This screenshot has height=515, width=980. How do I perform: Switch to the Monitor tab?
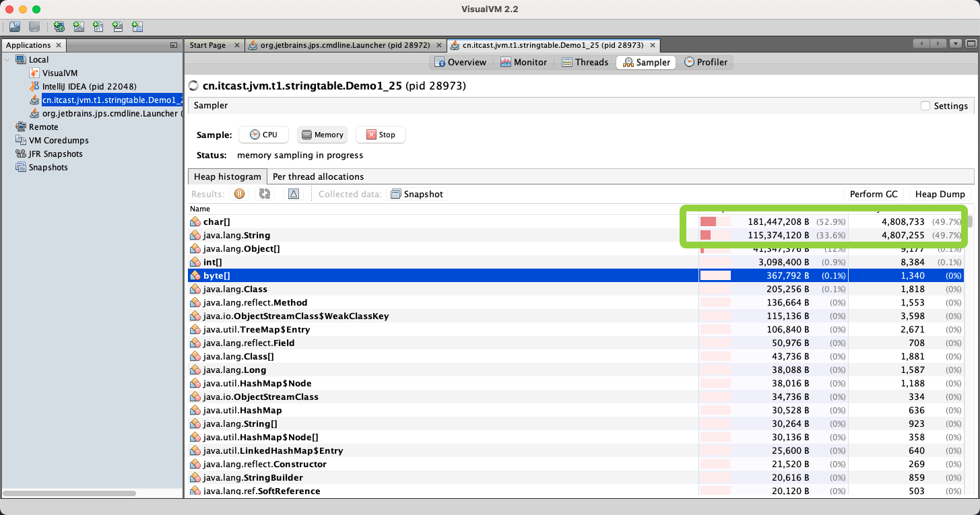pyautogui.click(x=523, y=62)
